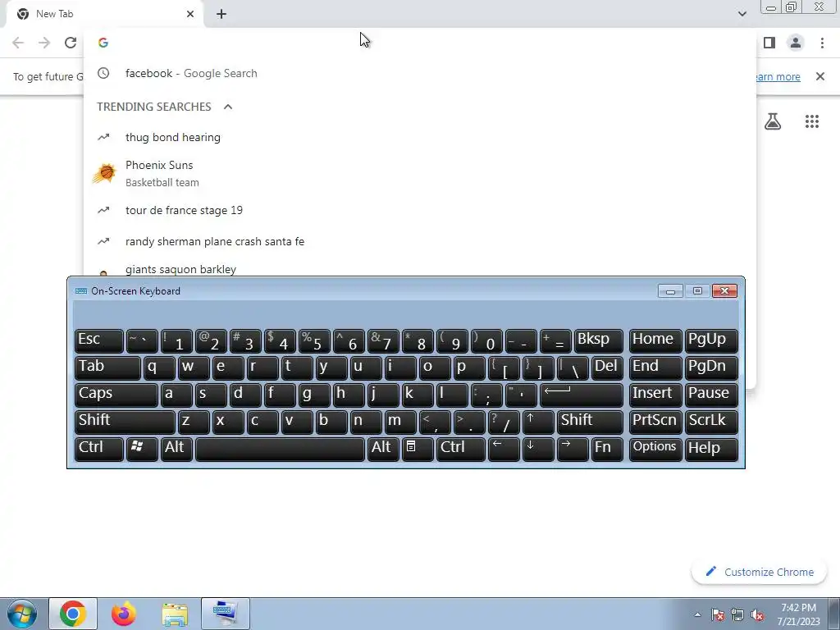Select On-Screen Keyboard taskbar icon
Image resolution: width=840 pixels, height=630 pixels.
click(226, 614)
